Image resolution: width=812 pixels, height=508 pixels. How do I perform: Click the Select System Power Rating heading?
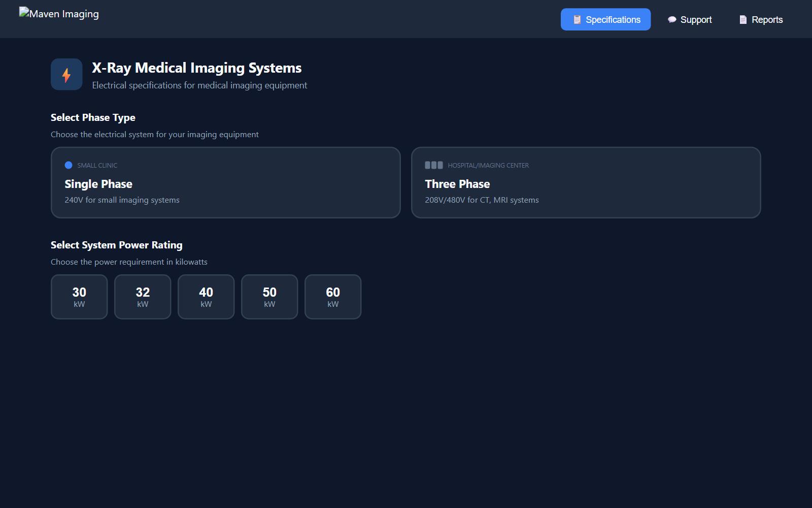click(x=116, y=245)
